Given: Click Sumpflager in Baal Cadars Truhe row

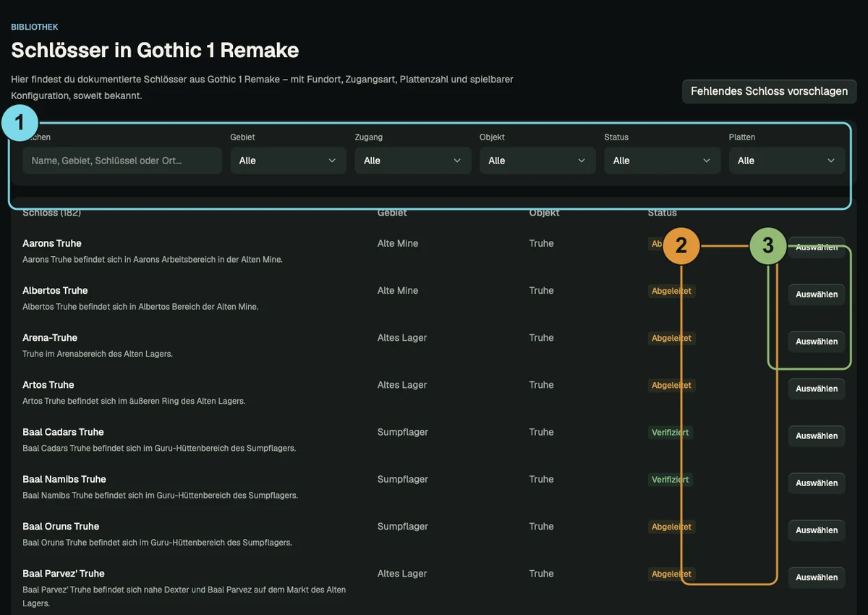Looking at the screenshot, I should pyautogui.click(x=403, y=432).
